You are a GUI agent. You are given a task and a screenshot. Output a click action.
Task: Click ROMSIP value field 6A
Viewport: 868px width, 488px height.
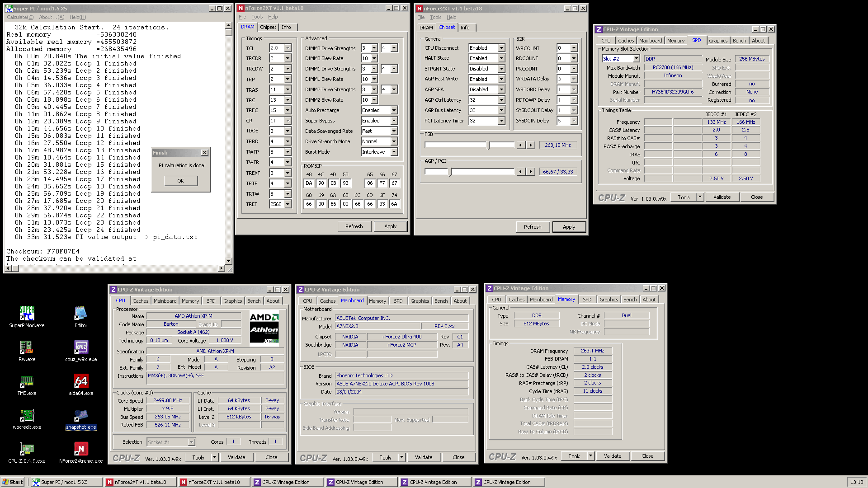[x=394, y=204]
